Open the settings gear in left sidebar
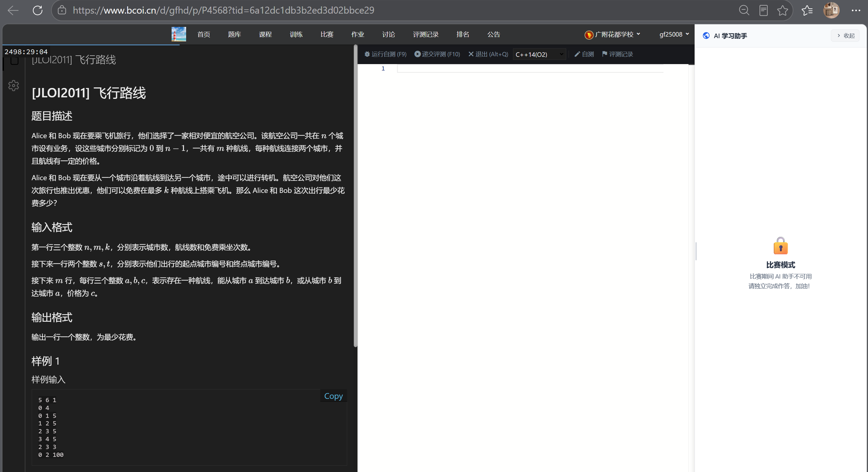 pyautogui.click(x=14, y=85)
